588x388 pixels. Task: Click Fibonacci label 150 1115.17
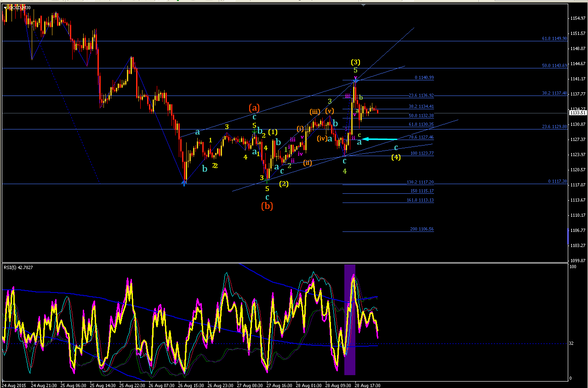click(422, 191)
